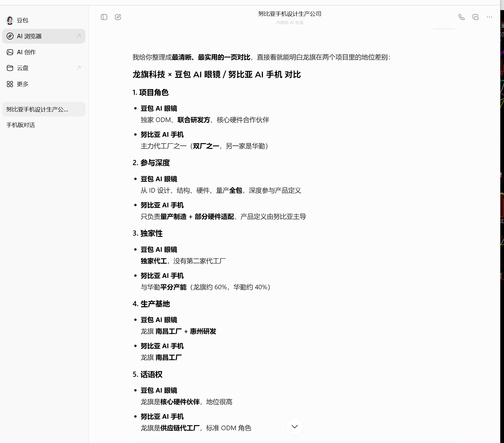Open the 云盘 folder icon
This screenshot has height=443, width=504.
pyautogui.click(x=10, y=68)
